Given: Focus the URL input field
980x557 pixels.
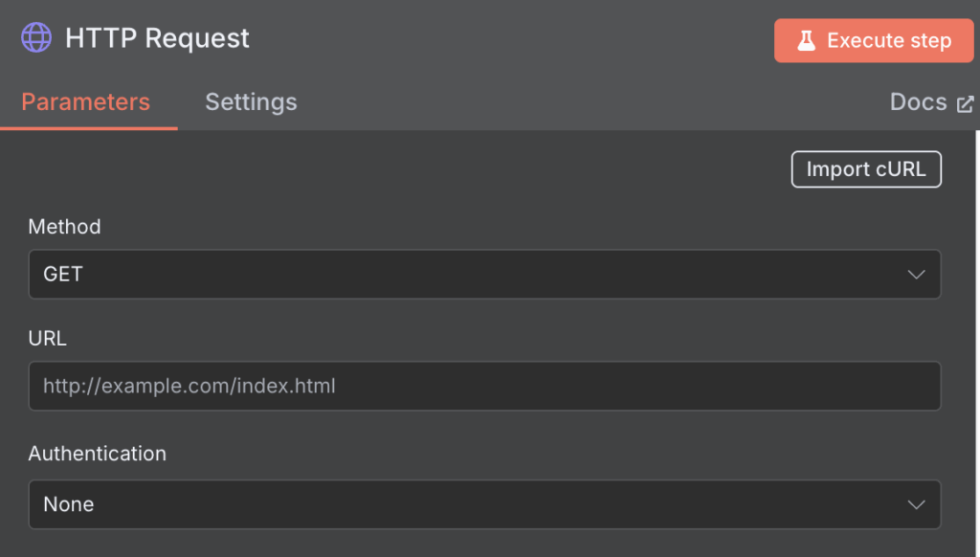Looking at the screenshot, I should pos(484,386).
